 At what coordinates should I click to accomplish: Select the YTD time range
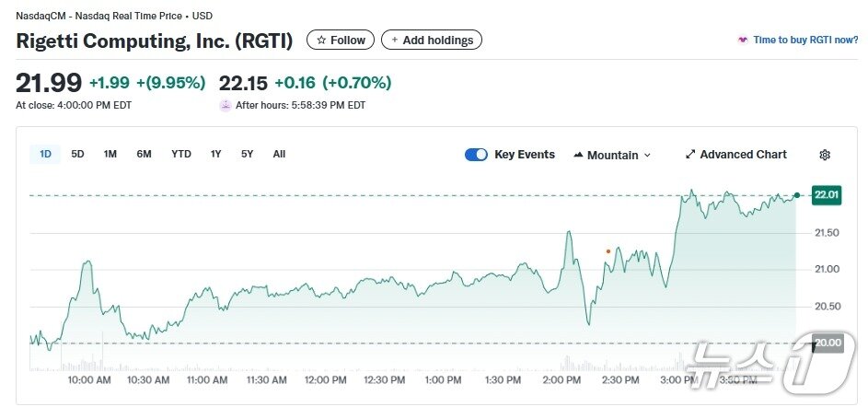point(181,154)
